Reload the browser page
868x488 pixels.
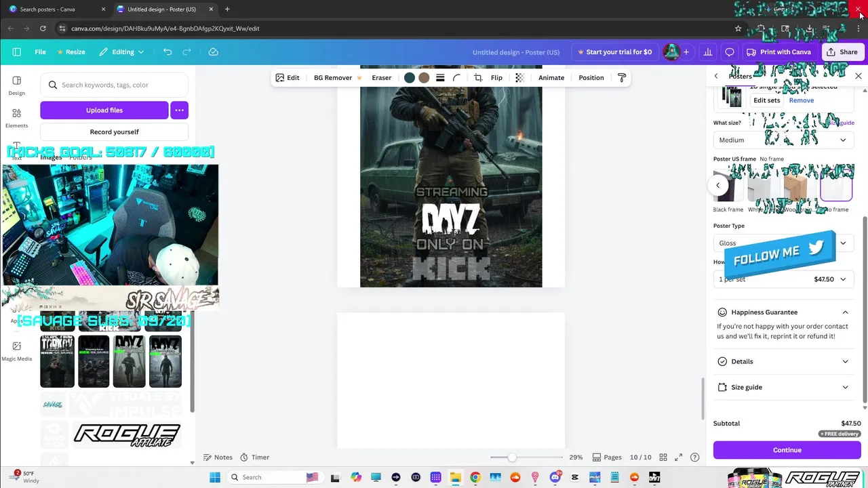(43, 28)
